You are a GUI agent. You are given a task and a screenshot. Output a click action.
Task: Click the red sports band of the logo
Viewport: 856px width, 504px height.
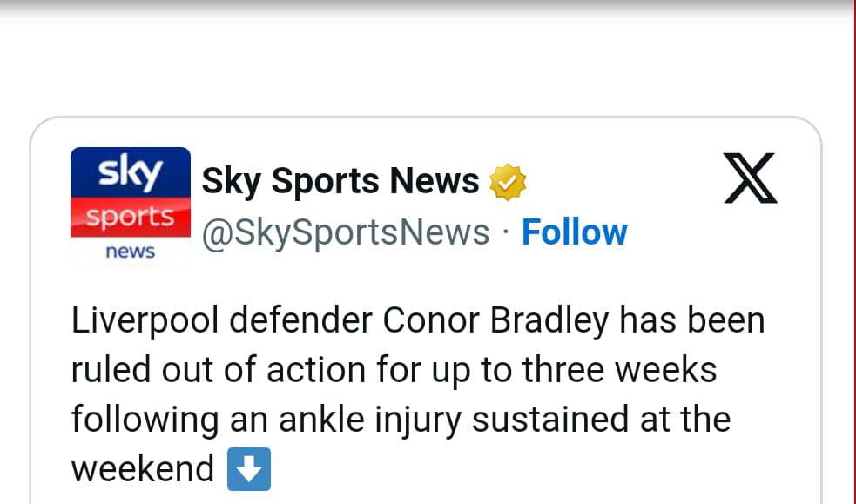pos(131,217)
